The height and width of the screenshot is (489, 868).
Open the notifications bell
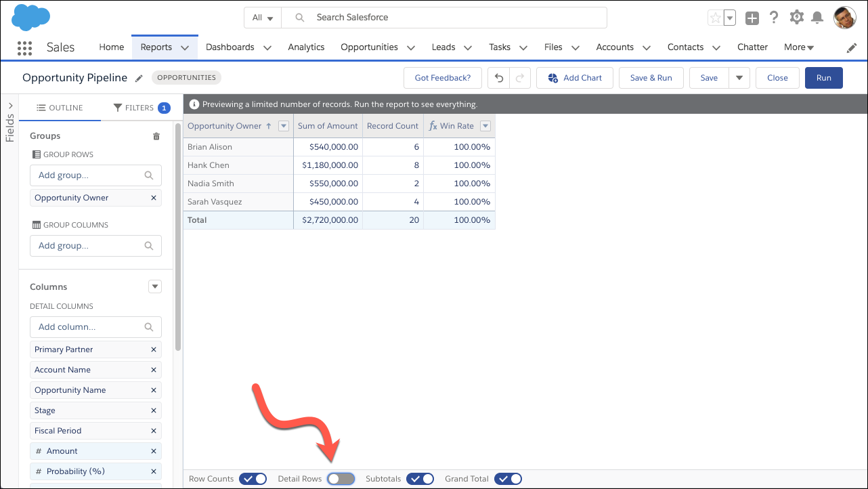click(x=817, y=18)
